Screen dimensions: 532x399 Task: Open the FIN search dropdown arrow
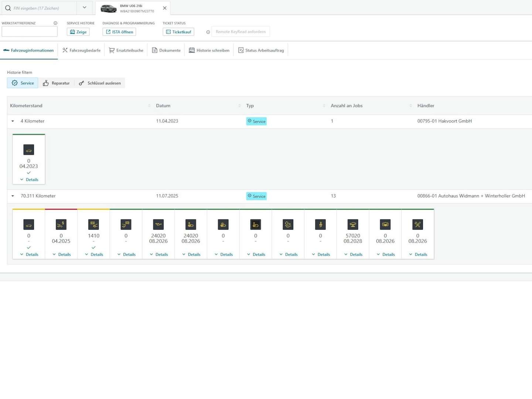tap(85, 8)
